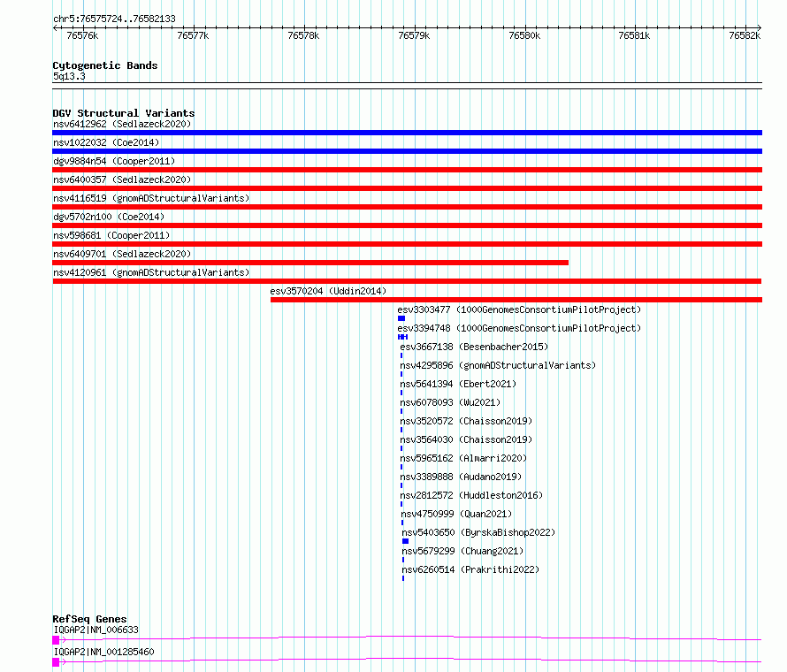Viewport: 787px width, 672px height.
Task: Click the 76579k ruler tick label
Action: click(414, 35)
